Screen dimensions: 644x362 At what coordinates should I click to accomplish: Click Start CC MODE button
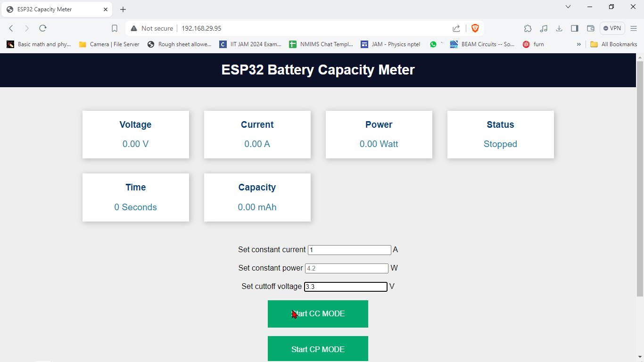point(318,314)
